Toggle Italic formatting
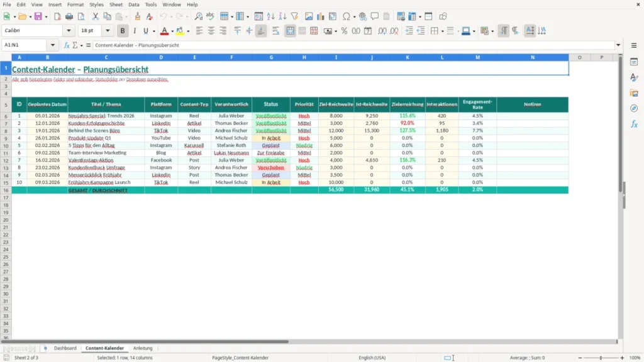The height and width of the screenshot is (362, 644). (135, 31)
